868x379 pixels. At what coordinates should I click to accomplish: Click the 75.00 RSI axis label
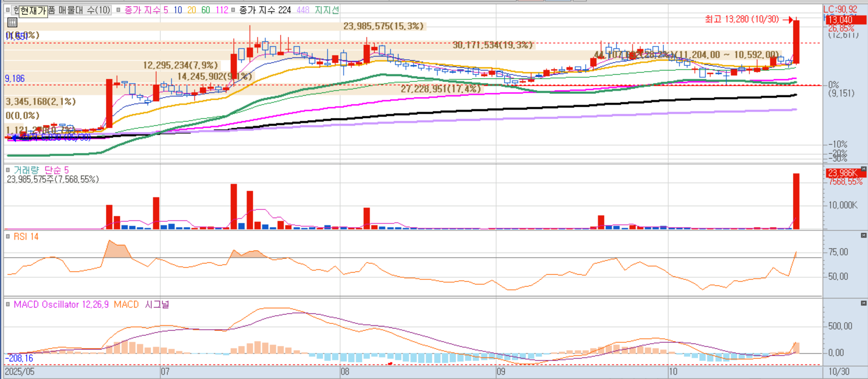(x=838, y=252)
